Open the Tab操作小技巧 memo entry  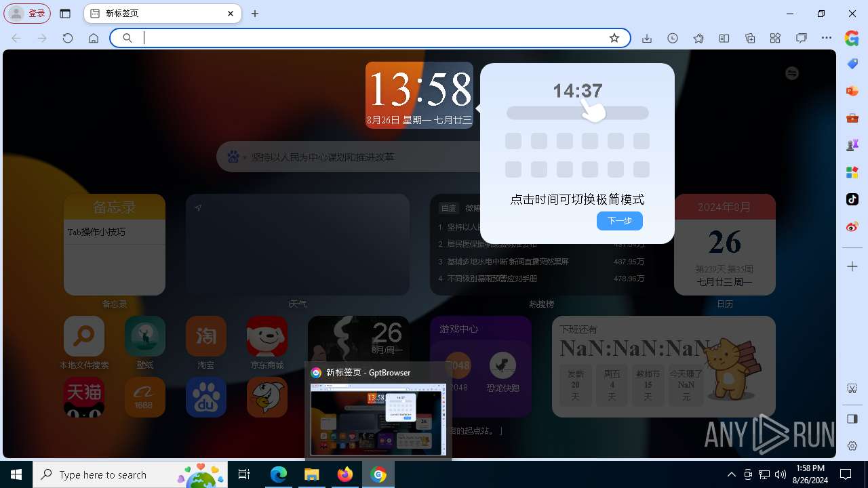pyautogui.click(x=115, y=232)
